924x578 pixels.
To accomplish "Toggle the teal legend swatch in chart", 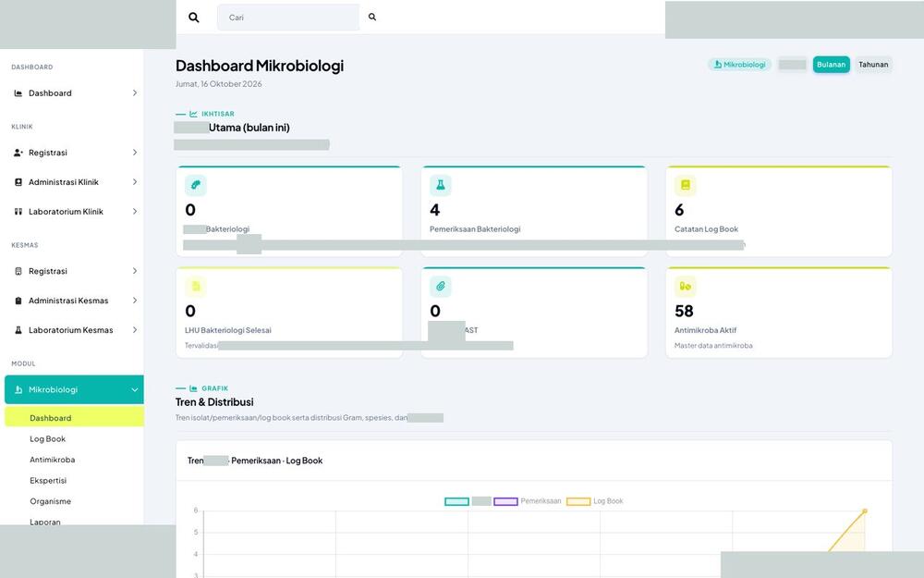I will [456, 502].
